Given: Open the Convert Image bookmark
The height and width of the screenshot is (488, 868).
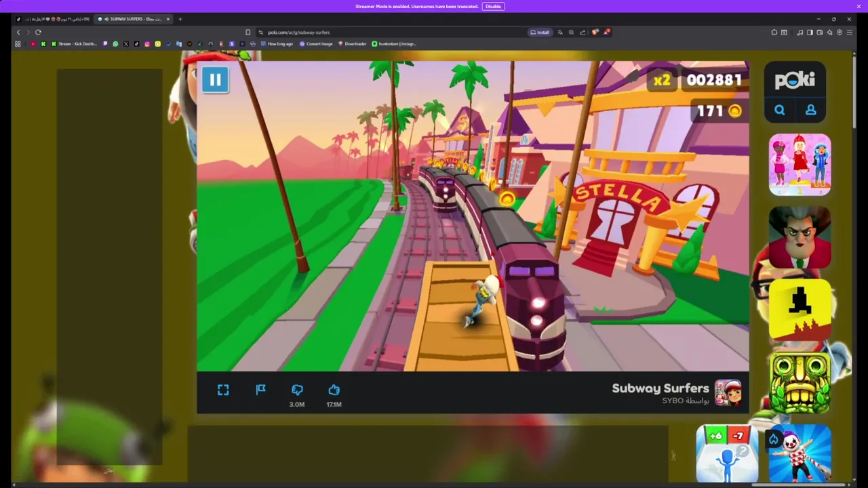Looking at the screenshot, I should tap(316, 44).
